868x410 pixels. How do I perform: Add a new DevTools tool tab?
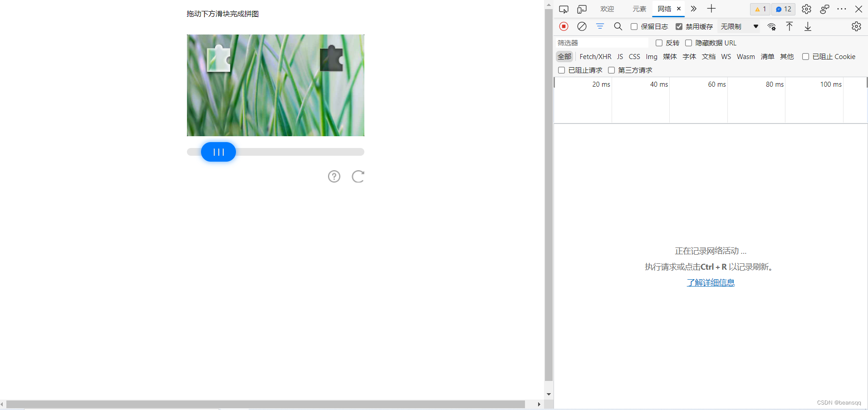click(x=711, y=9)
